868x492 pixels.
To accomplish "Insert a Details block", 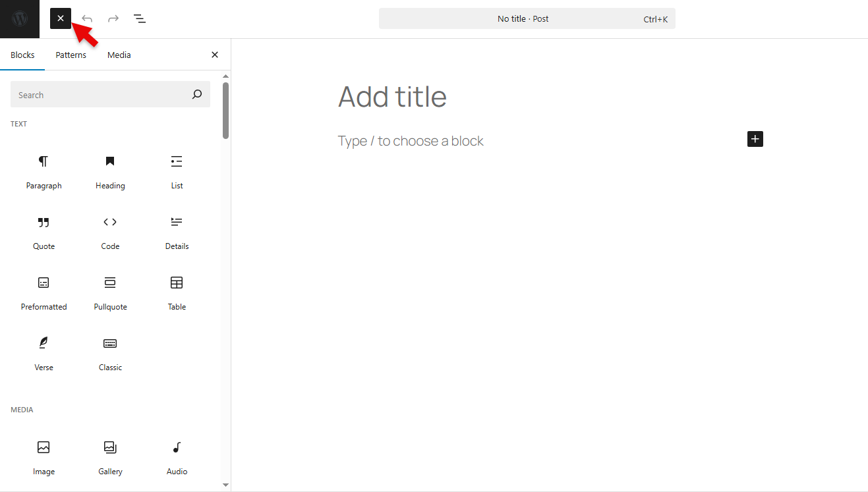I will coord(177,233).
